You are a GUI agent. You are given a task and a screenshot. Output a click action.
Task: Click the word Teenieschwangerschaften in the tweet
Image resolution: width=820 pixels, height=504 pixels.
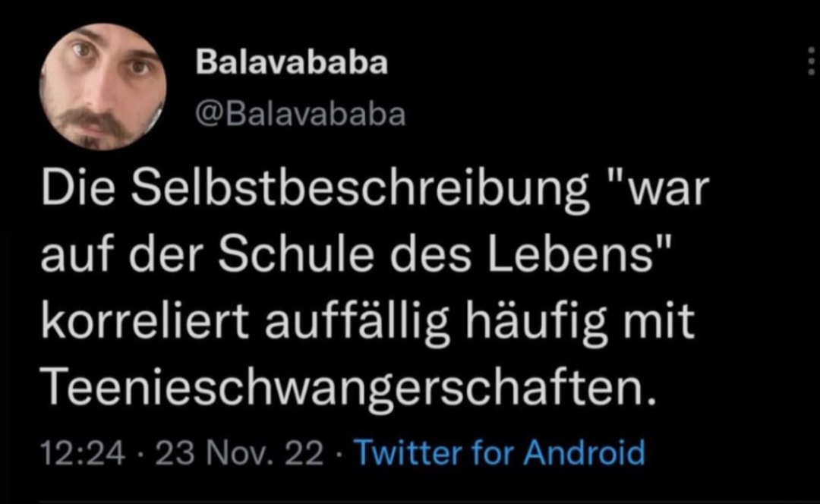347,388
